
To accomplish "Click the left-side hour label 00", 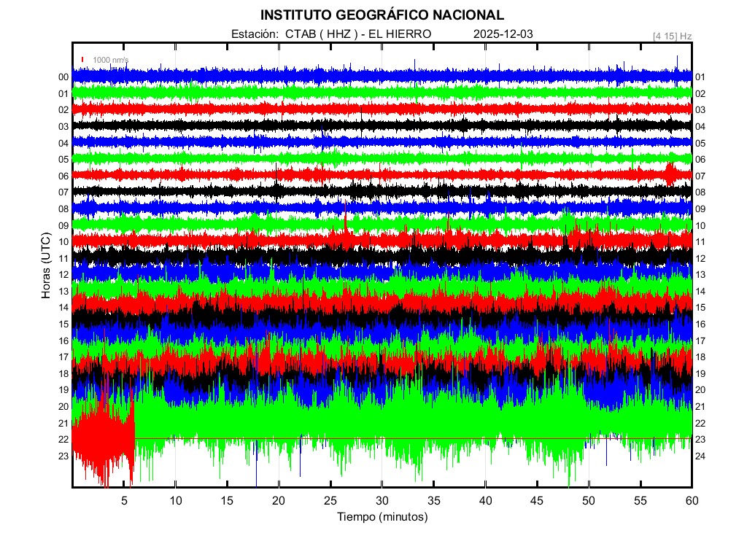I will click(63, 77).
